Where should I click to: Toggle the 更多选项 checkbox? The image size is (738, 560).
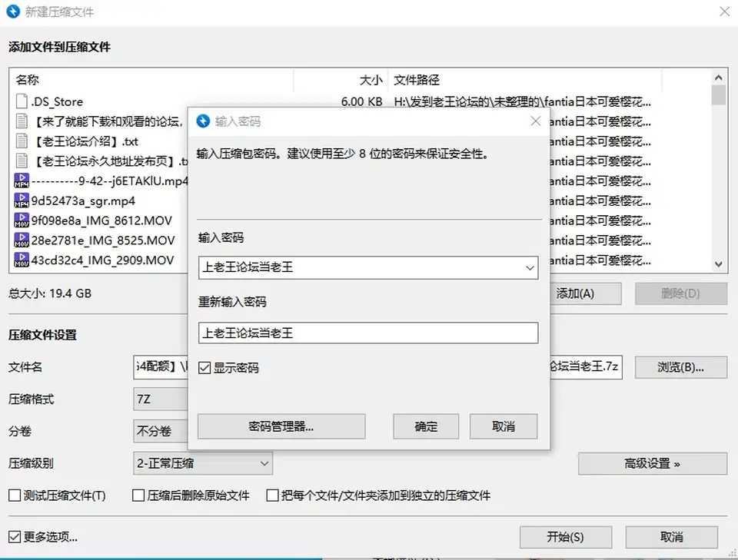point(15,536)
